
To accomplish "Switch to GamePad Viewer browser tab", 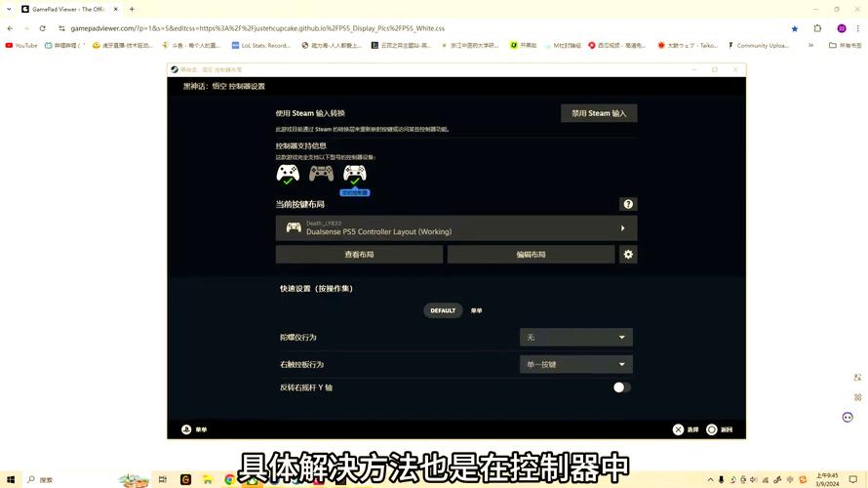I will pyautogui.click(x=69, y=9).
